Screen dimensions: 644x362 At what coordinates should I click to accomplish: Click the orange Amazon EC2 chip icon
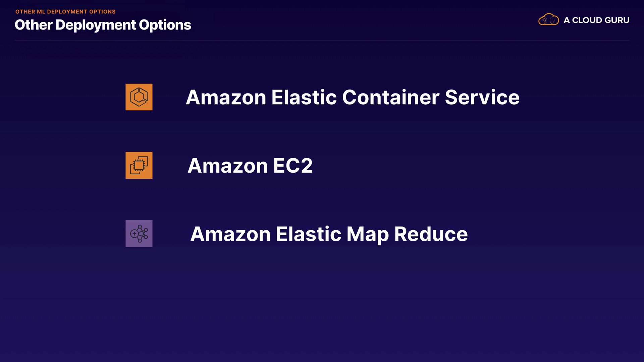coord(139,165)
